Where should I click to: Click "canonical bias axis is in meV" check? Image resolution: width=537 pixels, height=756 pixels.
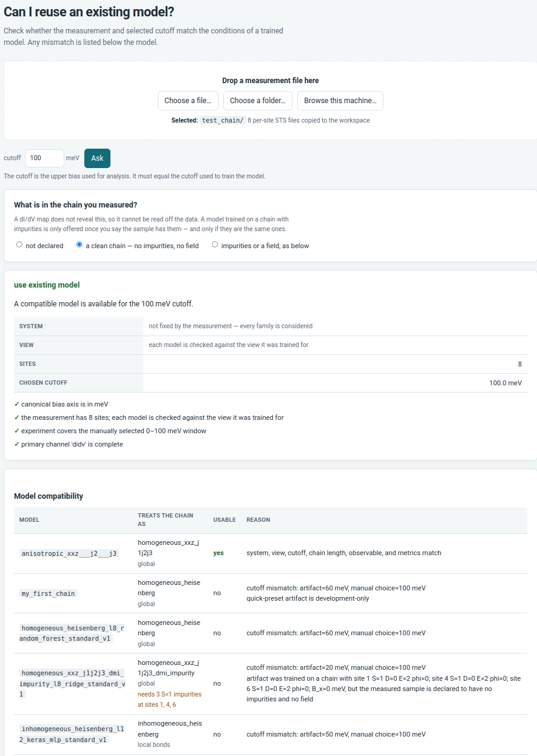[61, 404]
